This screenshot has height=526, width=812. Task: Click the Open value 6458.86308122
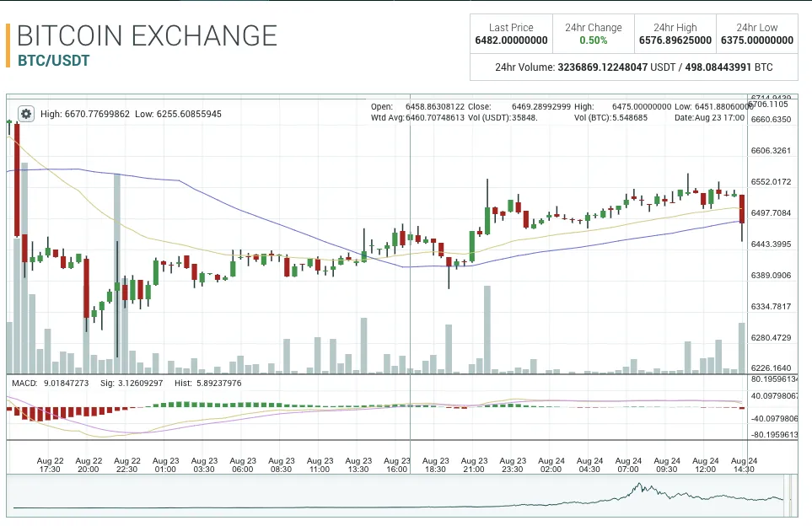pyautogui.click(x=435, y=107)
